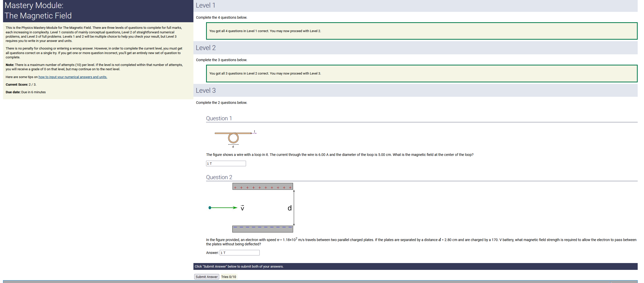Click the Level 1 section header
644x283 pixels.
(x=206, y=5)
